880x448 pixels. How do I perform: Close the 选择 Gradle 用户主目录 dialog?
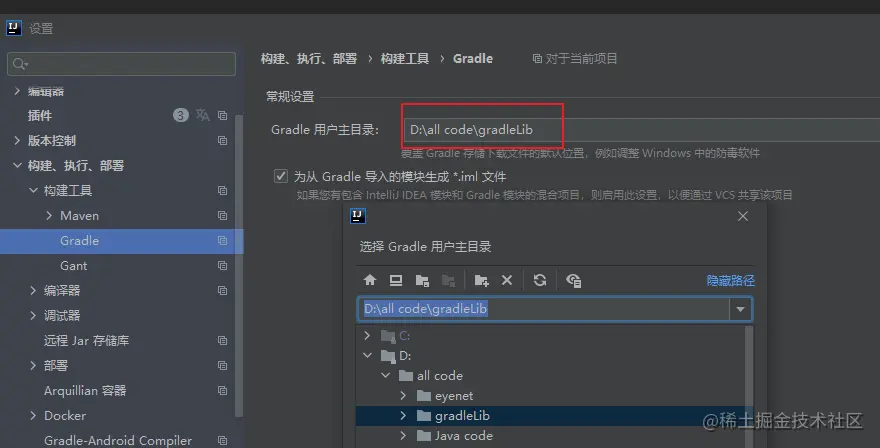click(x=742, y=216)
